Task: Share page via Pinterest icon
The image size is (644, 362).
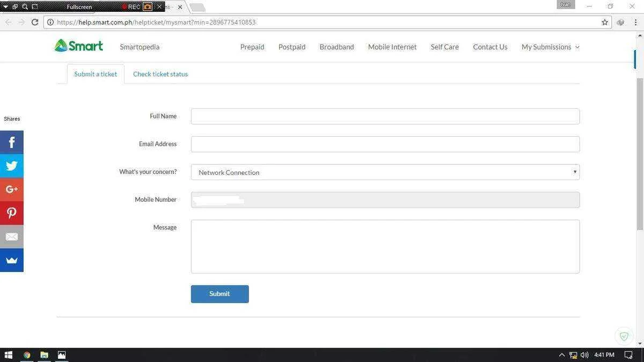Action: [x=12, y=213]
